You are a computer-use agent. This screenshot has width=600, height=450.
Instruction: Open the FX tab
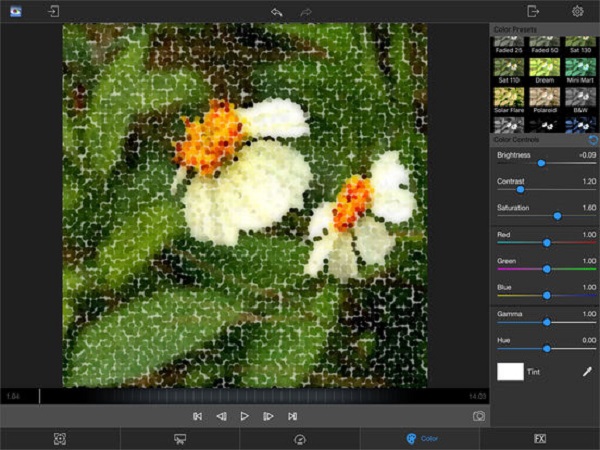[x=540, y=439]
